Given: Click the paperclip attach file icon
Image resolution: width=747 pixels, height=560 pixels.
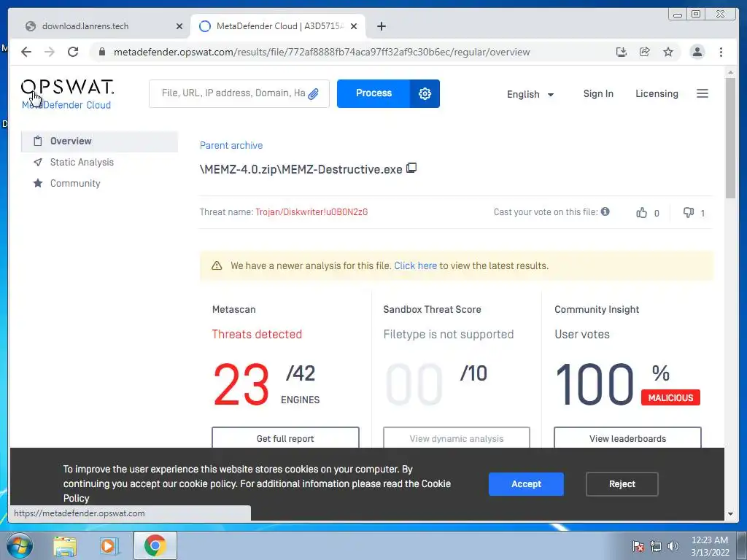Looking at the screenshot, I should [x=313, y=94].
